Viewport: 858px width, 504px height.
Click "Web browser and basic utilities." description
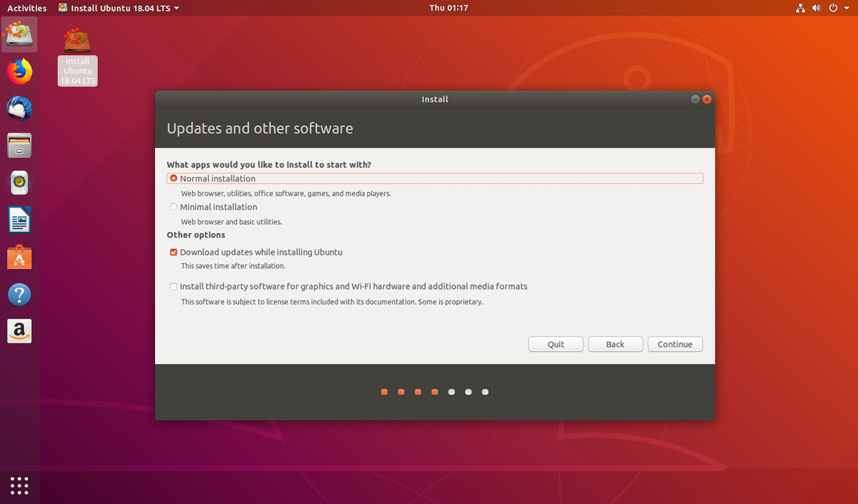click(x=231, y=222)
